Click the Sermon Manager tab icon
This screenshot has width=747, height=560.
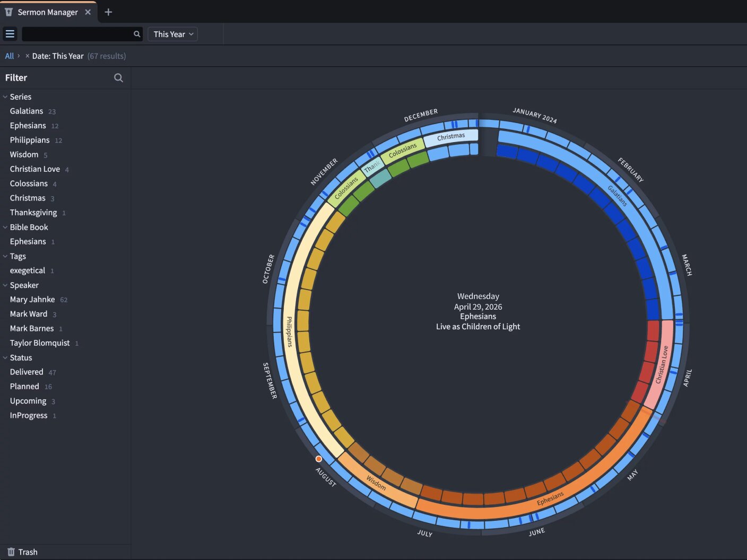(8, 12)
